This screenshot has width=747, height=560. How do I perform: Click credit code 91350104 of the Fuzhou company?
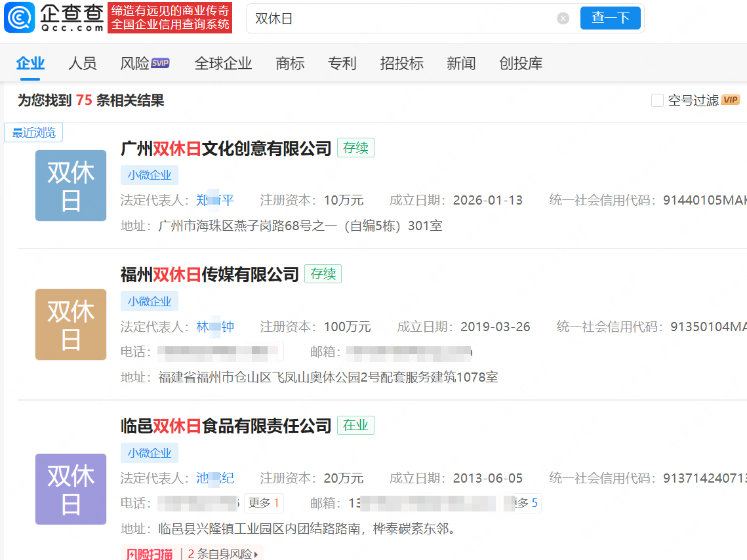point(708,327)
